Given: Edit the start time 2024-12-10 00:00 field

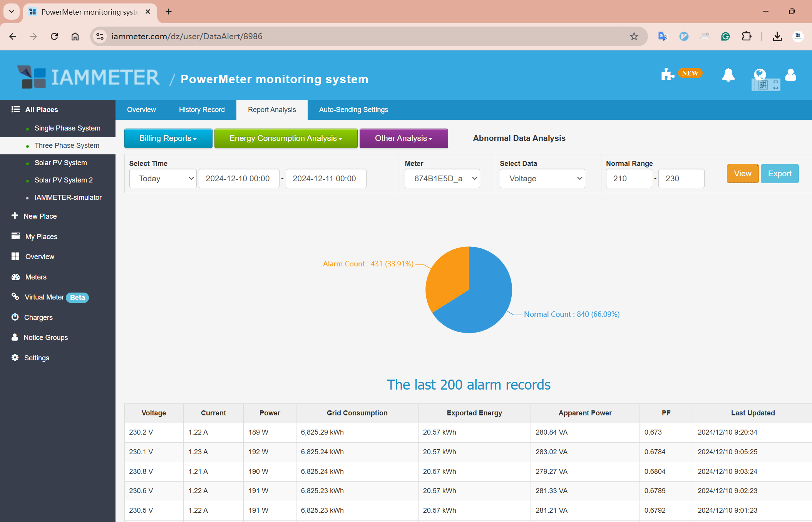Looking at the screenshot, I should pos(239,178).
